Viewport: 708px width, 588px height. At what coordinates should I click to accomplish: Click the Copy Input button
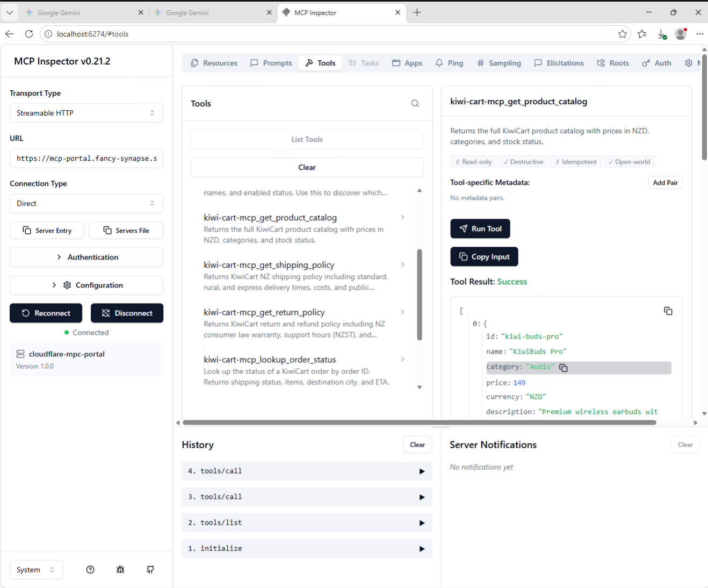pyautogui.click(x=484, y=256)
